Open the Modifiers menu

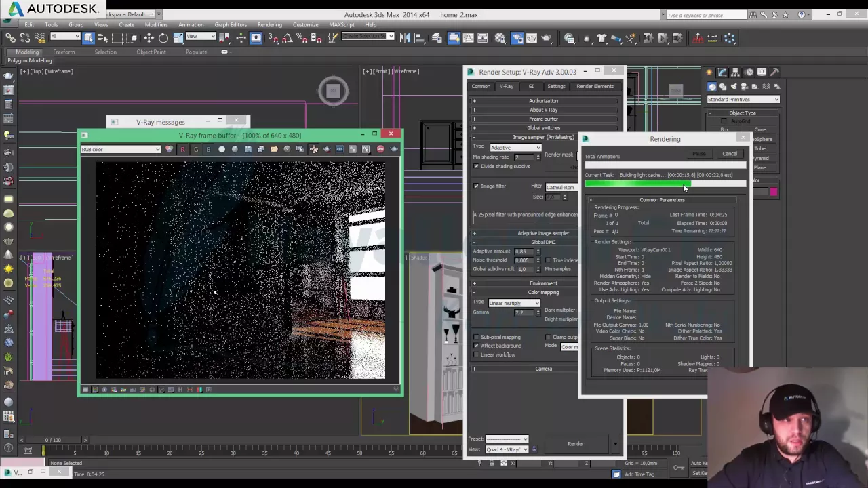tap(156, 24)
